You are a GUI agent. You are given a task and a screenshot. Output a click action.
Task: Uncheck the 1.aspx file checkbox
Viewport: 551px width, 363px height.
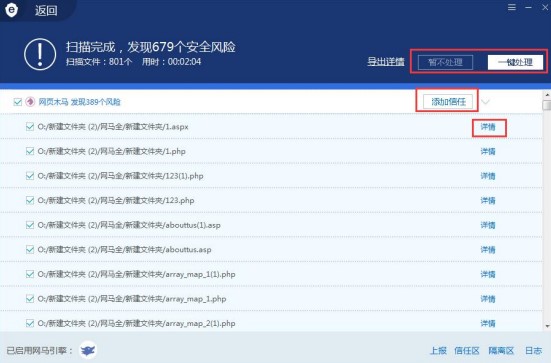(x=30, y=127)
